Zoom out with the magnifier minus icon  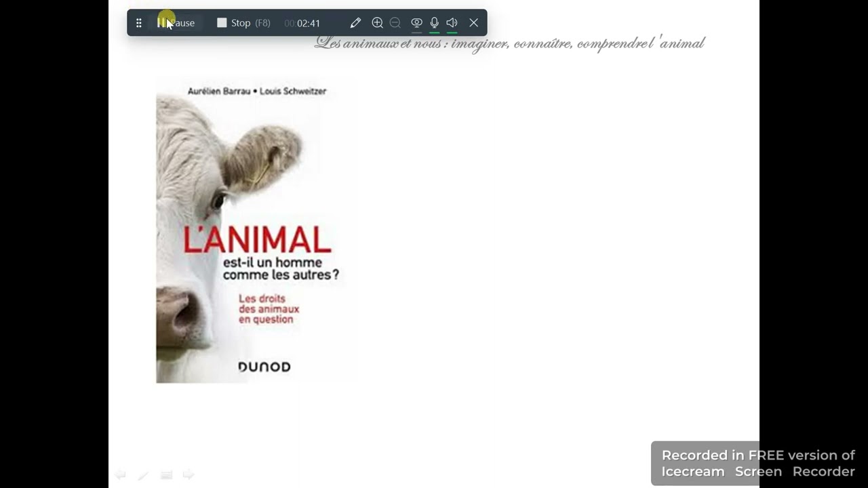(395, 23)
